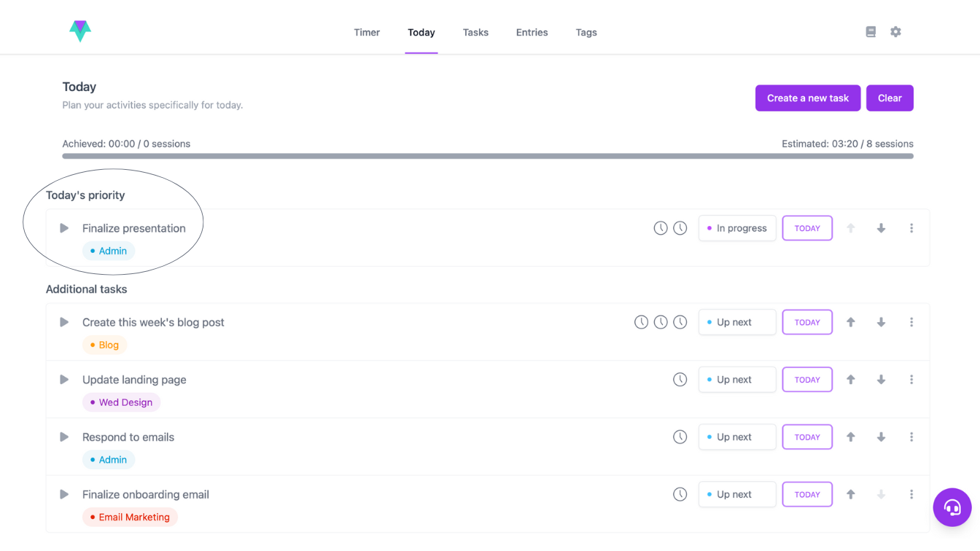Click the Create a new task button
This screenshot has height=551, width=980.
pos(807,98)
